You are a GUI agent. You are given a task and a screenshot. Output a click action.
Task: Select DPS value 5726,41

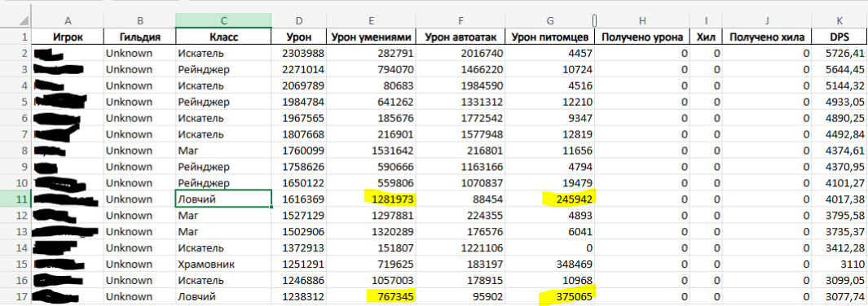coord(839,53)
